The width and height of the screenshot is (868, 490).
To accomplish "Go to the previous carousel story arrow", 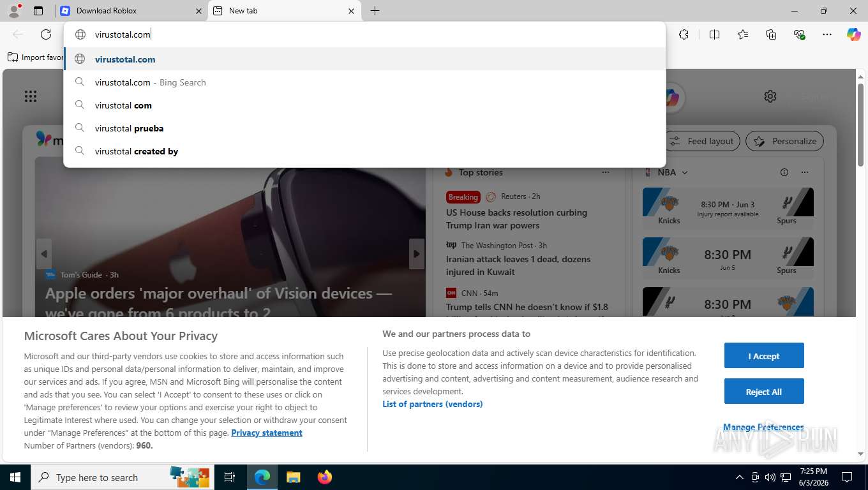I will click(43, 253).
